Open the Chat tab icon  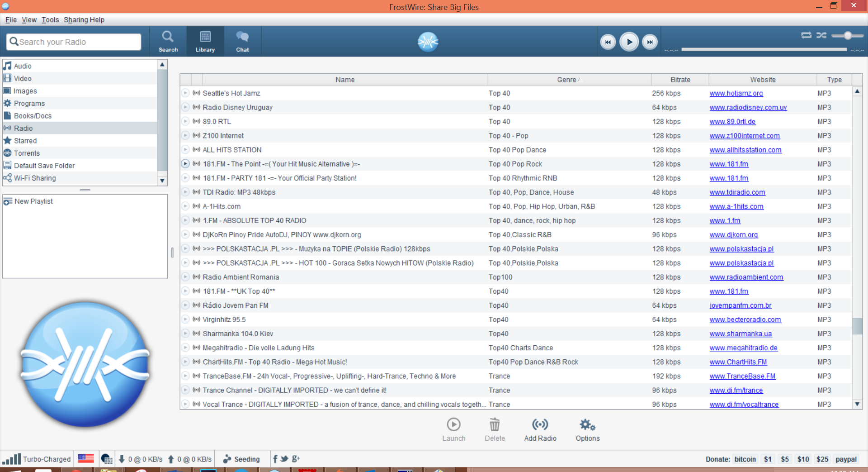(242, 41)
